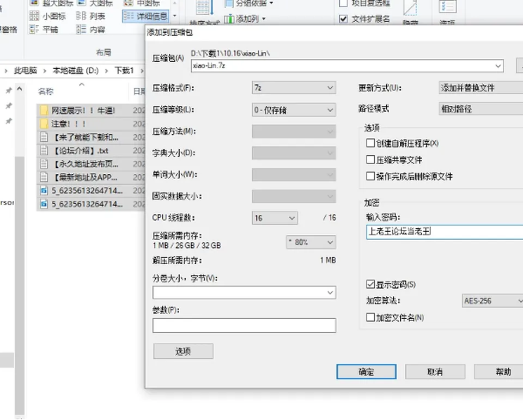Image resolution: width=523 pixels, height=420 pixels.
Task: Switch to 详细信息 view in Explorer ribbon
Action: pos(145,16)
